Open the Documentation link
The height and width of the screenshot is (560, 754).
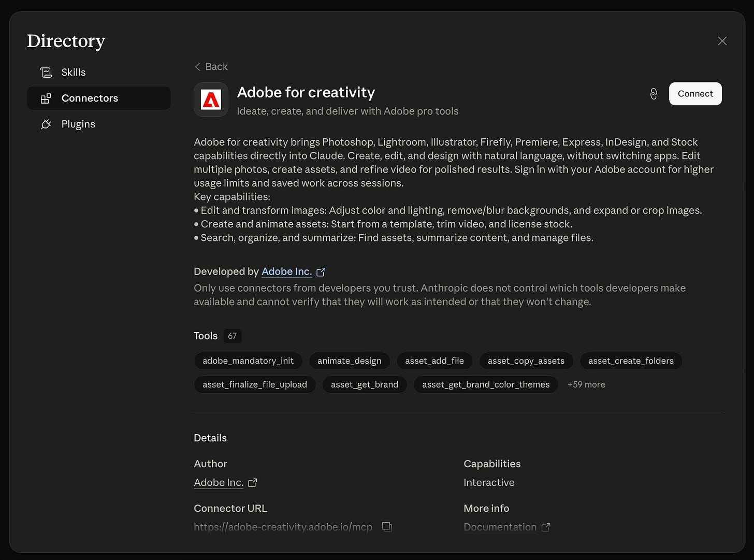coord(500,527)
